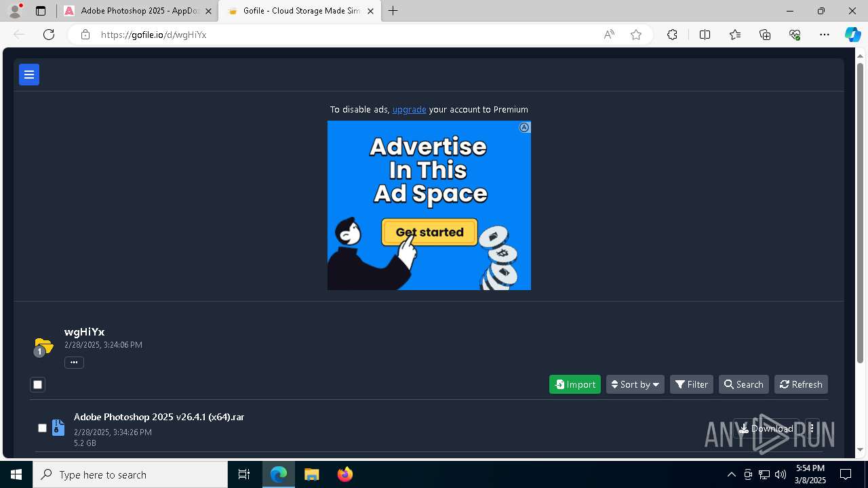
Task: Select the Gofile Cloud Storage tab
Action: pyautogui.click(x=300, y=11)
